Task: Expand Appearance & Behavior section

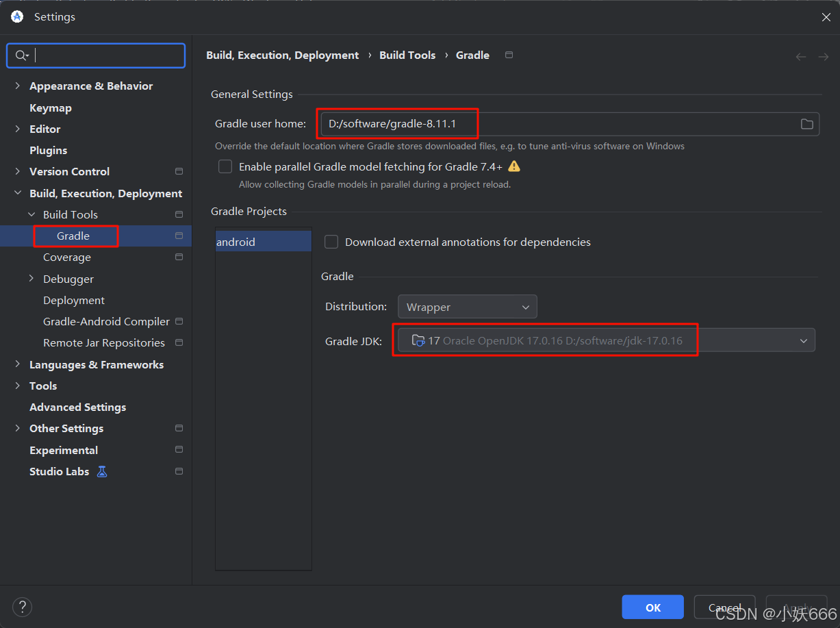Action: [x=17, y=86]
